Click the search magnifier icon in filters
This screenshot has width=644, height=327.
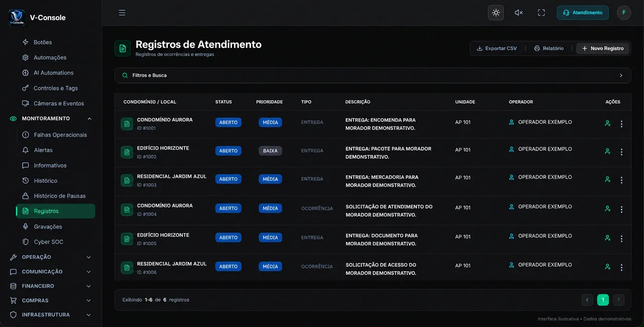tap(125, 76)
